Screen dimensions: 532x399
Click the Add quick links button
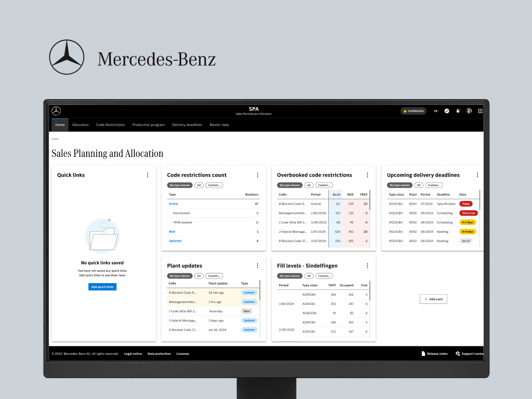[102, 287]
